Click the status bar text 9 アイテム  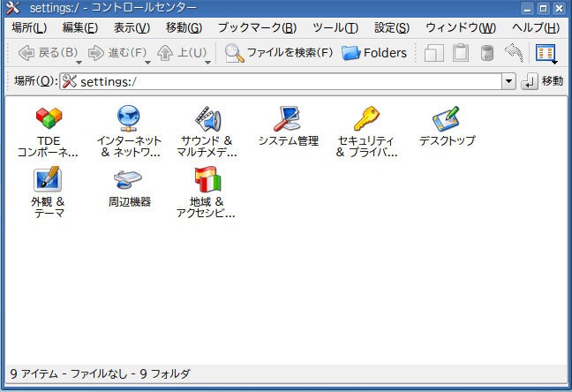34,373
